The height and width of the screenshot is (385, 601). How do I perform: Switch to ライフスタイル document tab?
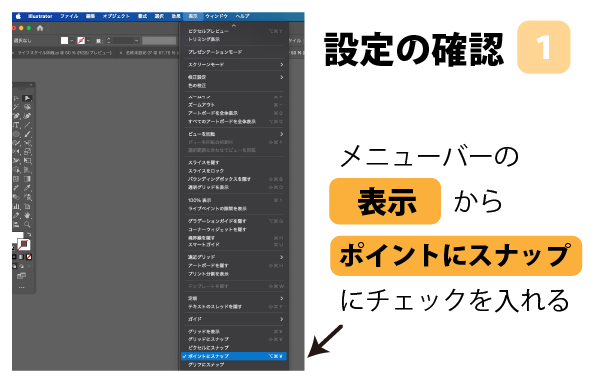point(63,53)
